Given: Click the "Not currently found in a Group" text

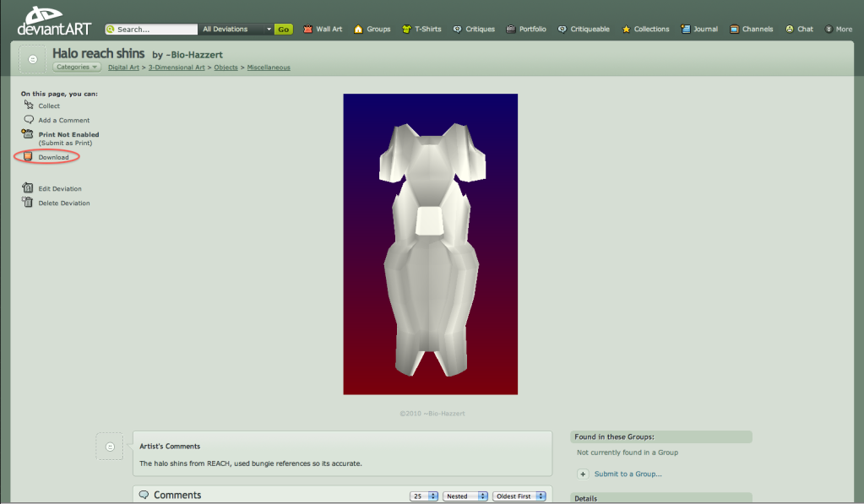Looking at the screenshot, I should pos(627,453).
